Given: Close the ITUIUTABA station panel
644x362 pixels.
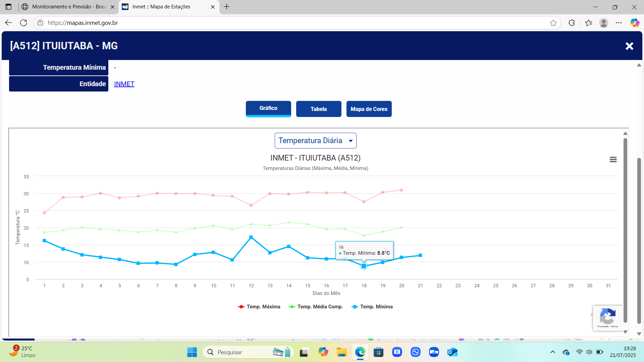Looking at the screenshot, I should pyautogui.click(x=629, y=46).
